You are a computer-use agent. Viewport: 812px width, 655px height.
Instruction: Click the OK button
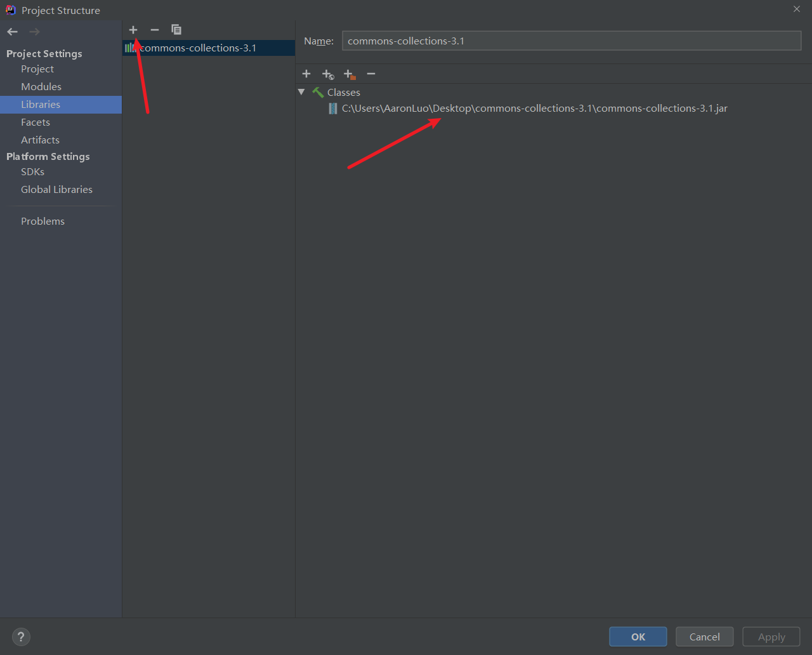[x=638, y=637]
